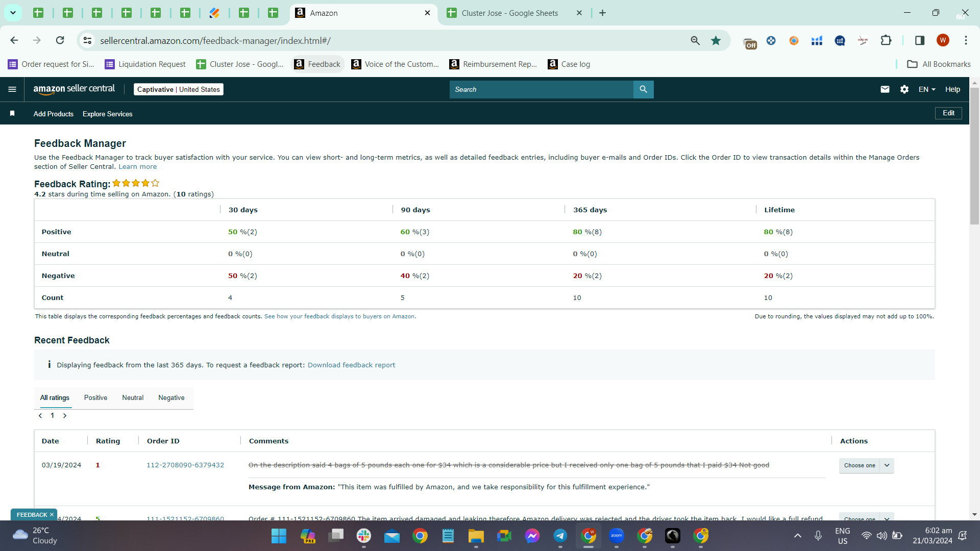Open the buyer messages mail icon
980x551 pixels.
tap(885, 89)
